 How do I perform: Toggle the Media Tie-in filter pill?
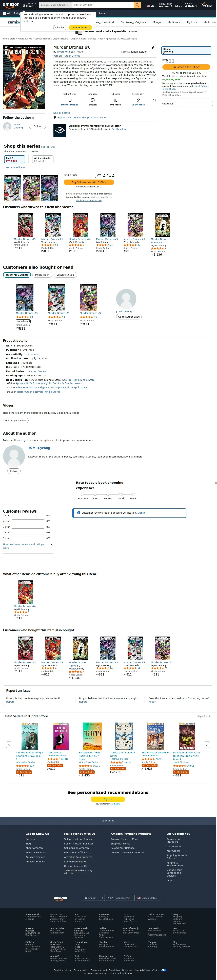[x=42, y=275]
